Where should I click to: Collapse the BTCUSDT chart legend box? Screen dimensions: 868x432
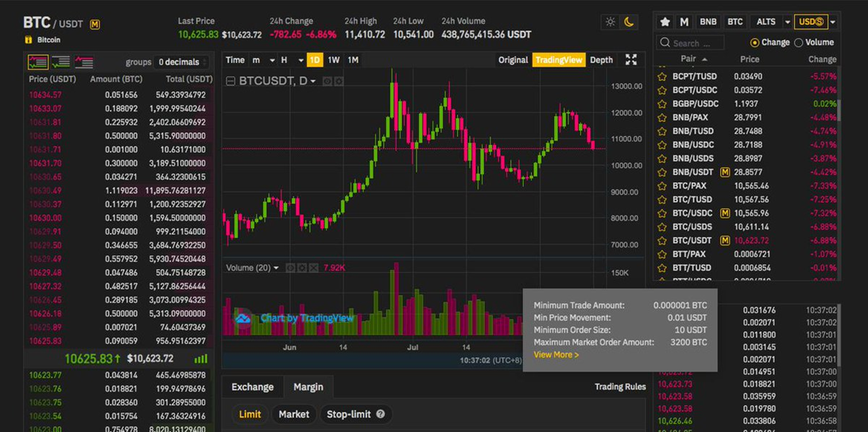click(231, 81)
